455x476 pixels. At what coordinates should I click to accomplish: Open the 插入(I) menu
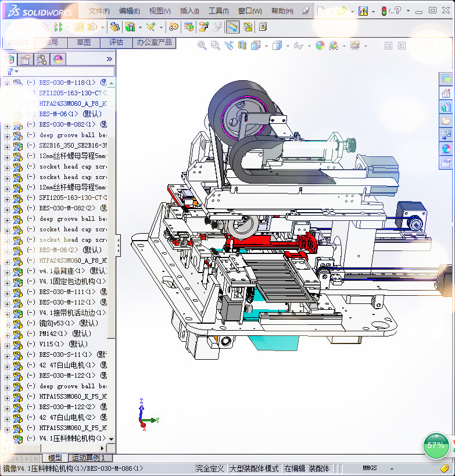pyautogui.click(x=189, y=11)
